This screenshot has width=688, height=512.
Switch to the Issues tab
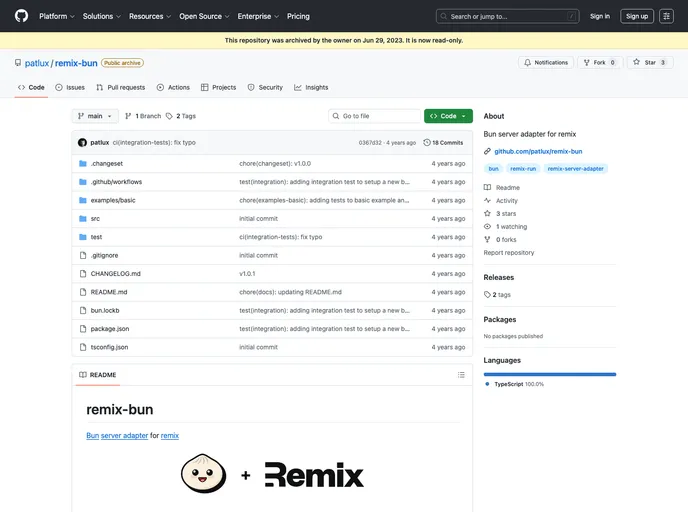[70, 87]
